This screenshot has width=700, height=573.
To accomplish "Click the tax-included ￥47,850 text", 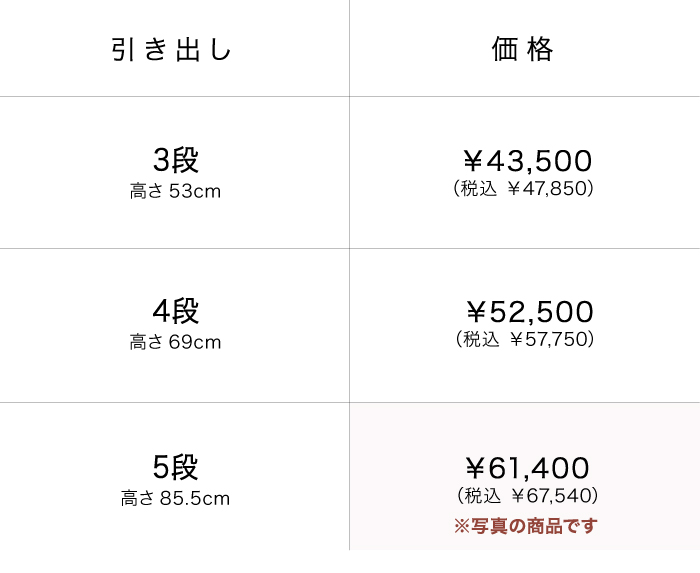I will point(524,188).
